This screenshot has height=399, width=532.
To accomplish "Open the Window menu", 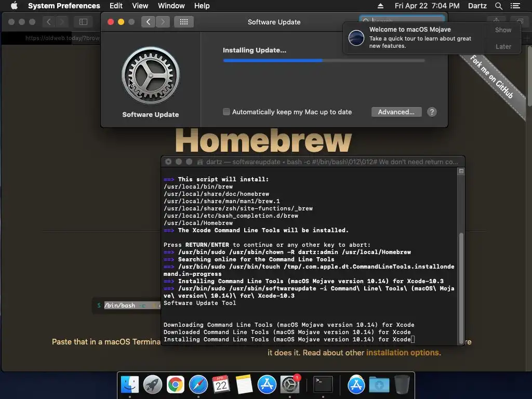I will [x=171, y=6].
